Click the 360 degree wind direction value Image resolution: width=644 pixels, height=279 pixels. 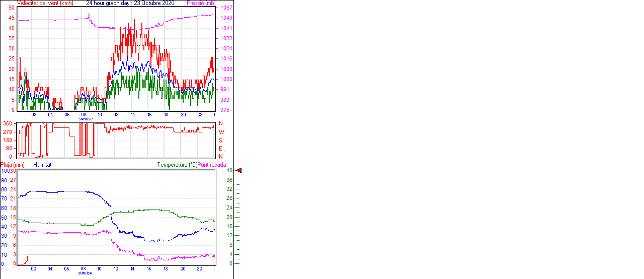click(x=8, y=123)
